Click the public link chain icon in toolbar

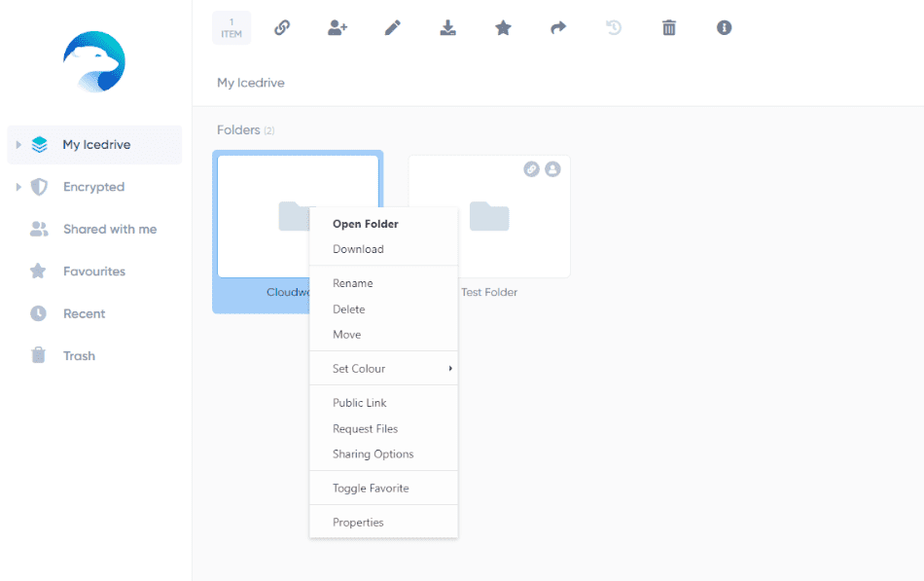coord(282,27)
